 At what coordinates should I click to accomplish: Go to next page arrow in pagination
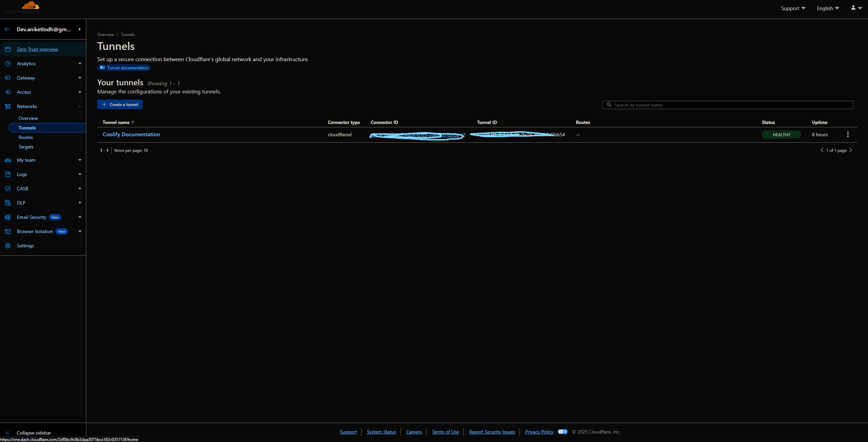pyautogui.click(x=851, y=150)
